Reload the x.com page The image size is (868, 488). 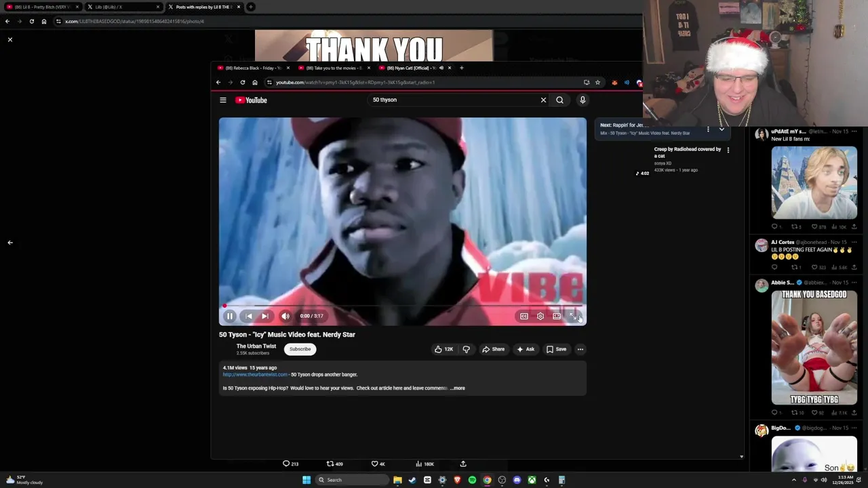coord(31,21)
